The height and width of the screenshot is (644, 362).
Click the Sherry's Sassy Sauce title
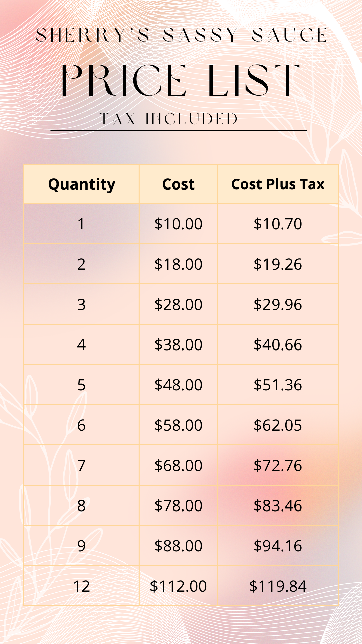pos(181,35)
